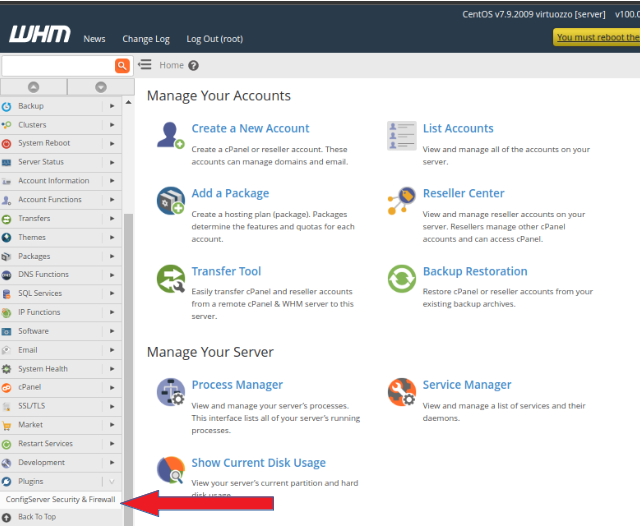Click Back To Top in the sidebar
This screenshot has width=640, height=528.
(x=37, y=517)
